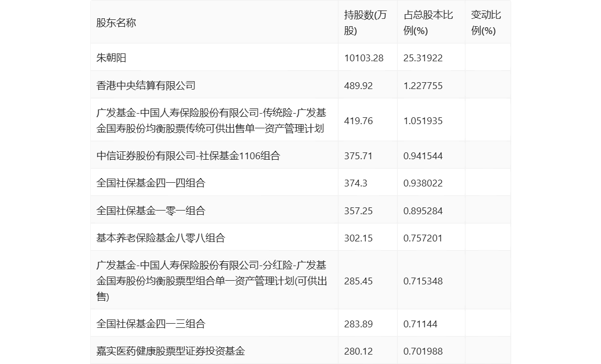Viewport: 601px width, 364px height.
Task: Select the percentage 0.757201
Action: (x=423, y=238)
